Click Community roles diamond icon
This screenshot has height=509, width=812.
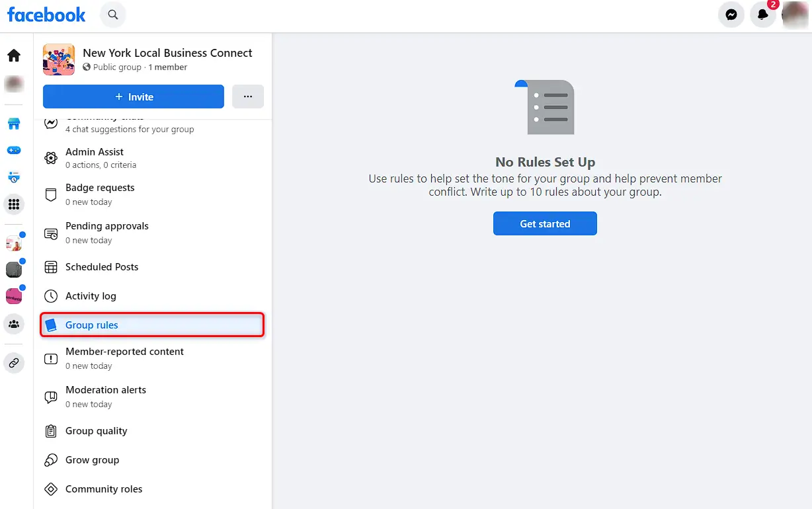(x=51, y=489)
